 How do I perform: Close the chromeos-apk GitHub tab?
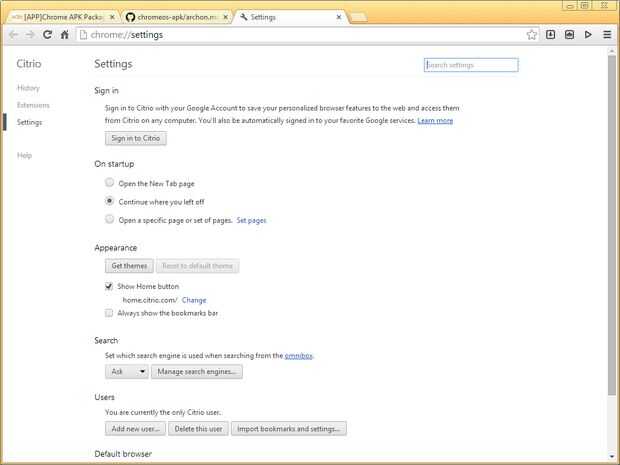click(225, 17)
